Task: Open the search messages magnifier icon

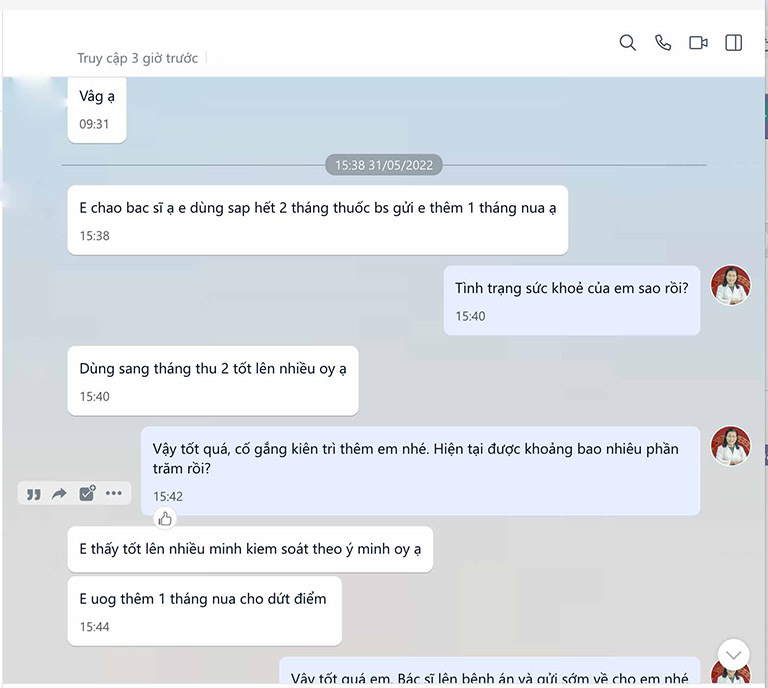Action: click(627, 43)
